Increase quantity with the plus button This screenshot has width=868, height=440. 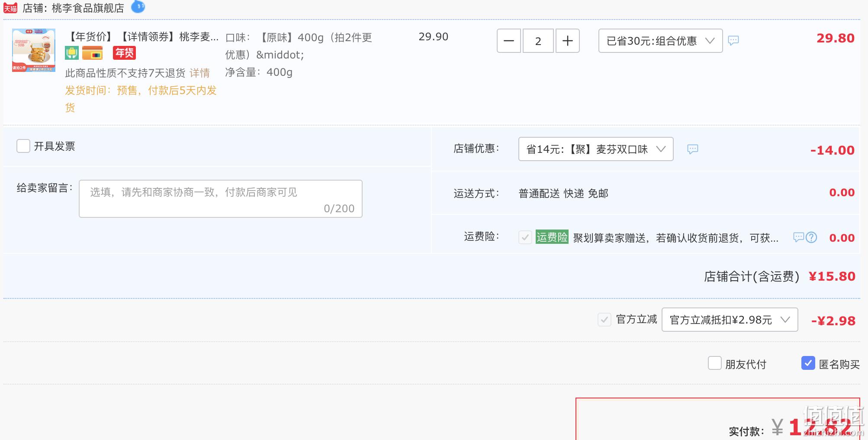tap(567, 41)
